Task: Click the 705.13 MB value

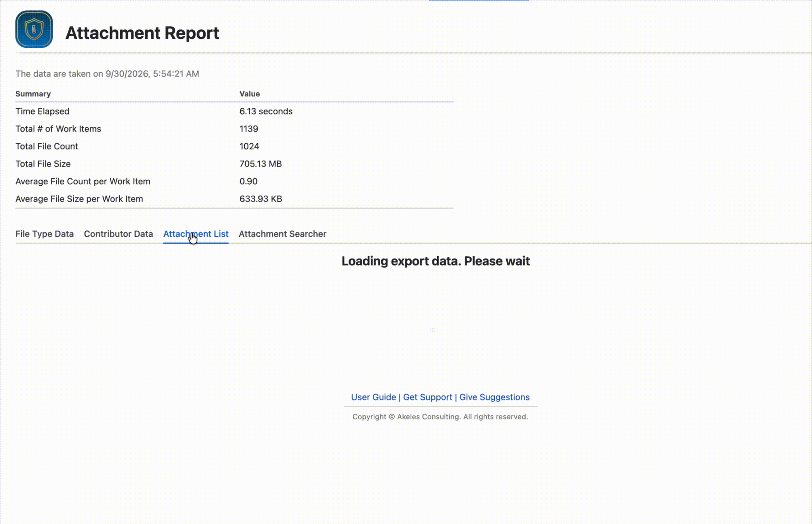Action: coord(261,164)
